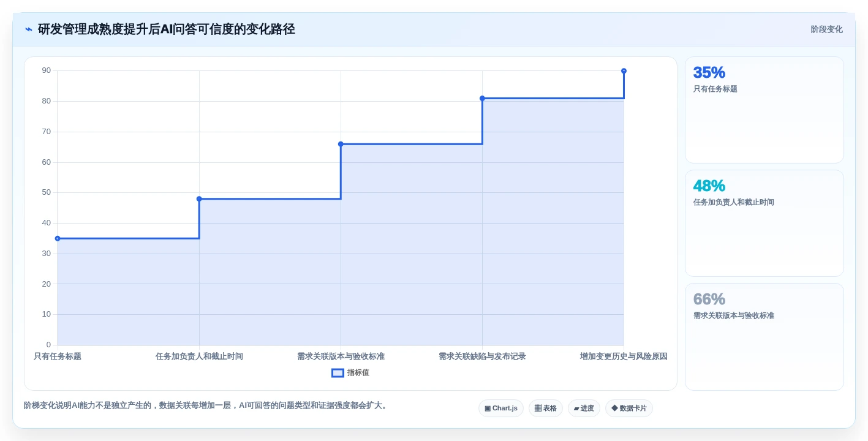Click the data point at value 48
This screenshot has width=868, height=441.
tap(199, 198)
